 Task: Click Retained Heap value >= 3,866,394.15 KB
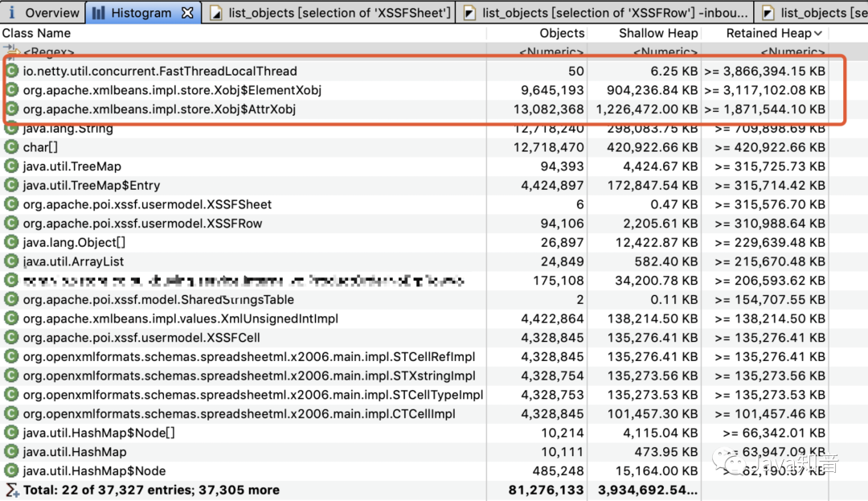764,71
